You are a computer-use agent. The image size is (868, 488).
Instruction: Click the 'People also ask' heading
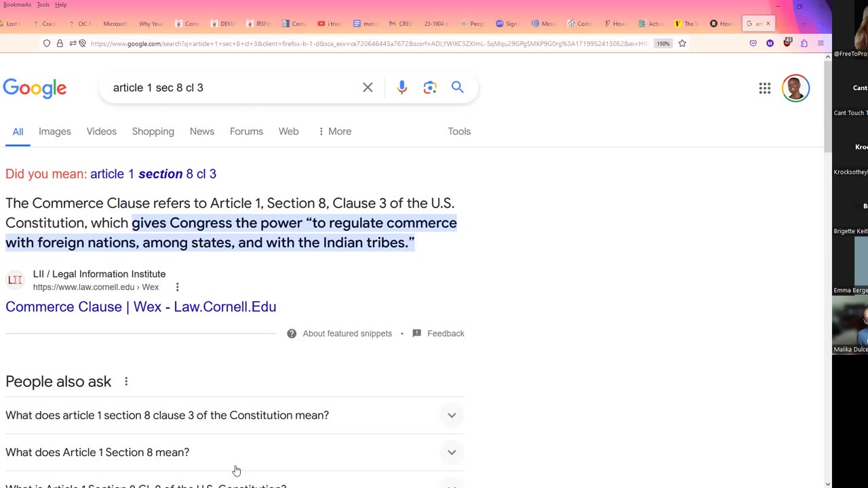[x=58, y=382]
